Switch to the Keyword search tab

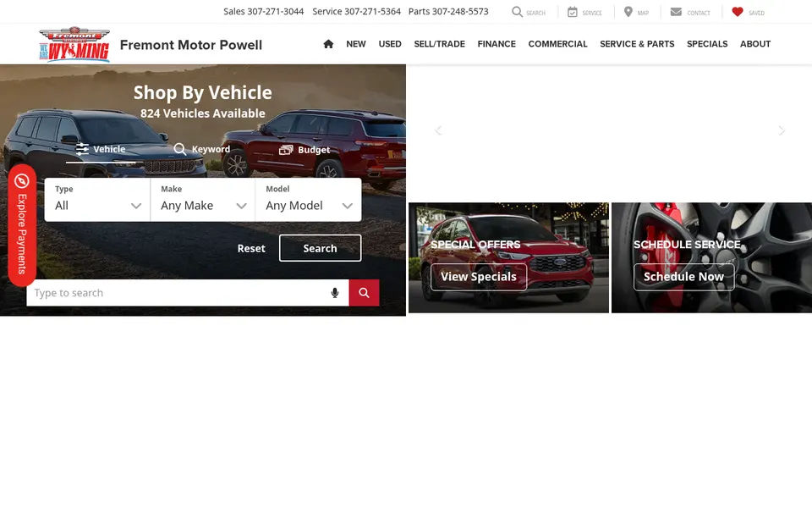tap(202, 149)
